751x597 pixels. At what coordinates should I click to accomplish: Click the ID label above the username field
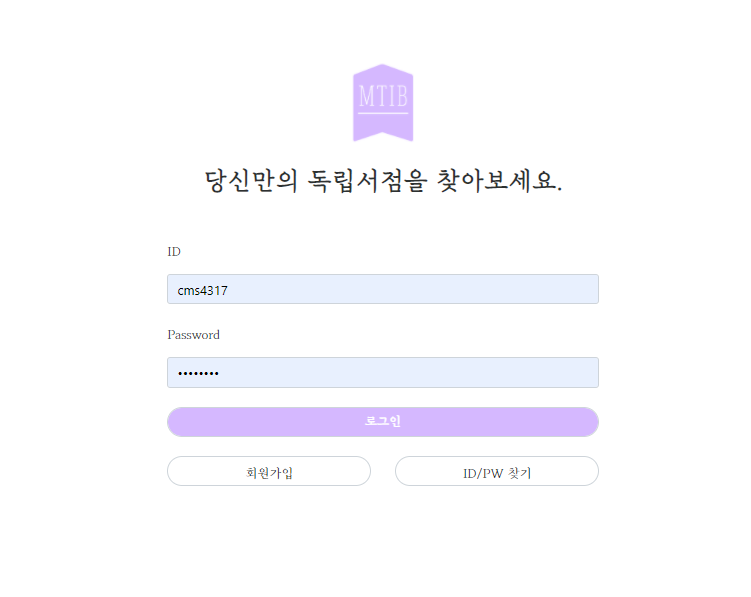[174, 252]
